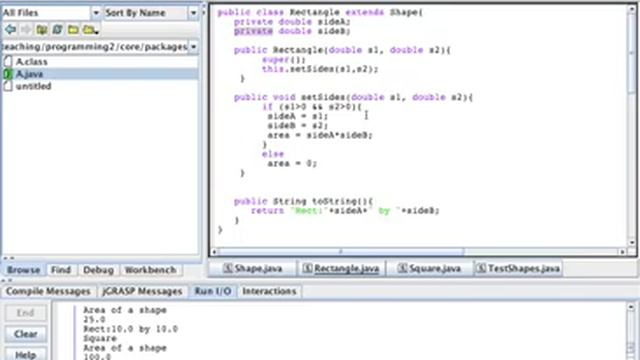Open the Interactions tab

pyautogui.click(x=269, y=291)
